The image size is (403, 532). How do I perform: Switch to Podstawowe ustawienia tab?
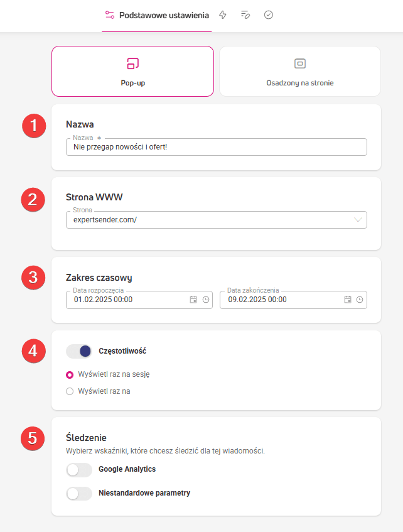157,15
